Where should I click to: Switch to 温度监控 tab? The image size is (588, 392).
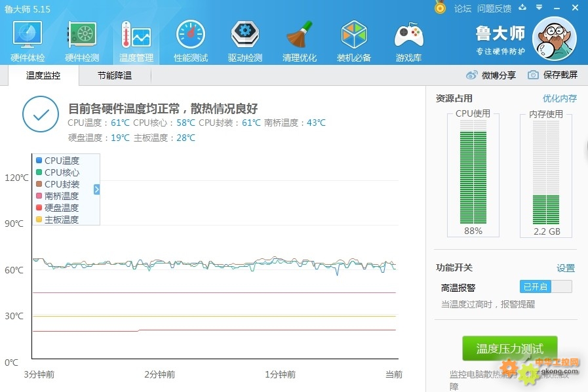click(43, 75)
